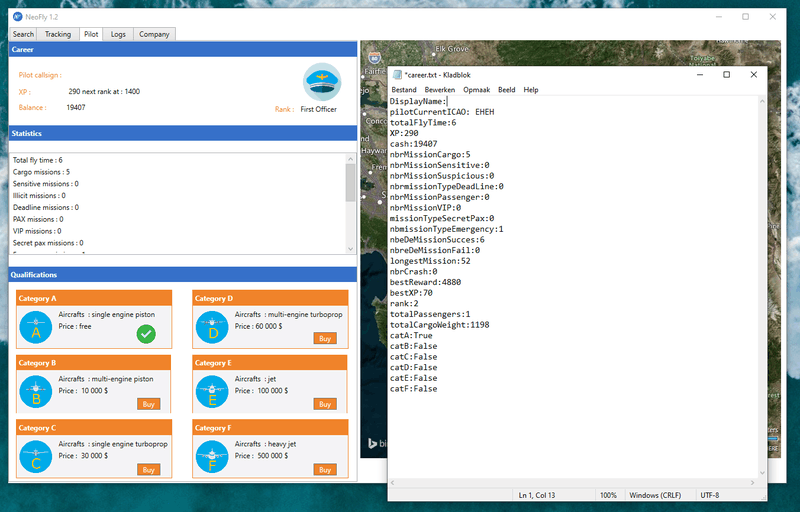This screenshot has width=800, height=512.
Task: Click the Category B plane icon
Action: tap(36, 392)
